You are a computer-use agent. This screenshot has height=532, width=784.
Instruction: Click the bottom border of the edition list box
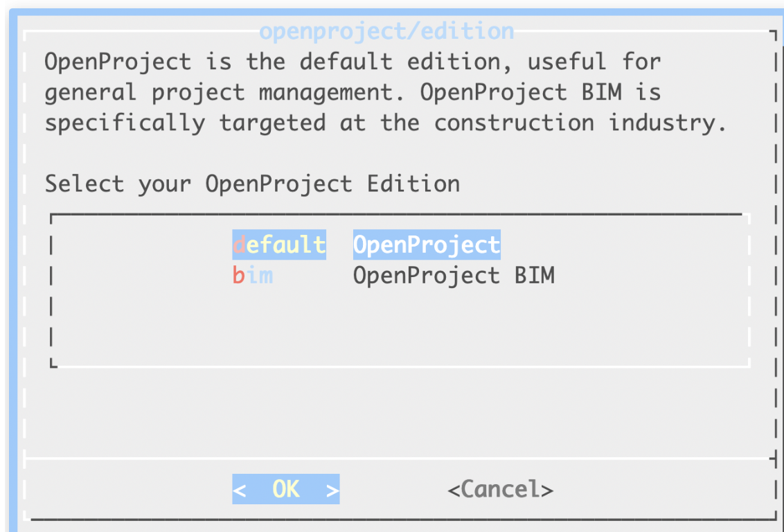[x=400, y=365]
